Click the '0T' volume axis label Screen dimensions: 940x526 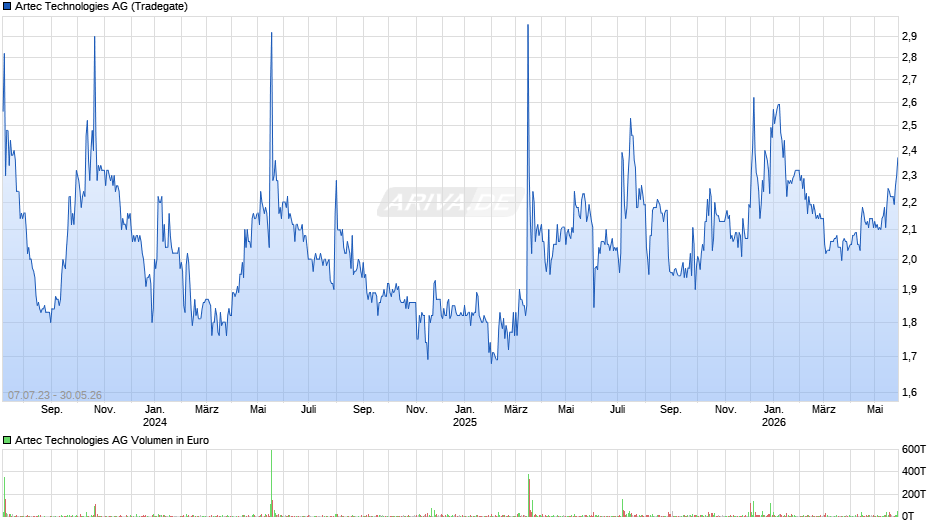tap(908, 516)
